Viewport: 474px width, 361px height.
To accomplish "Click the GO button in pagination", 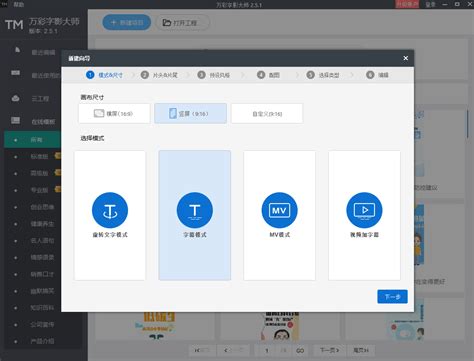I will click(x=300, y=350).
